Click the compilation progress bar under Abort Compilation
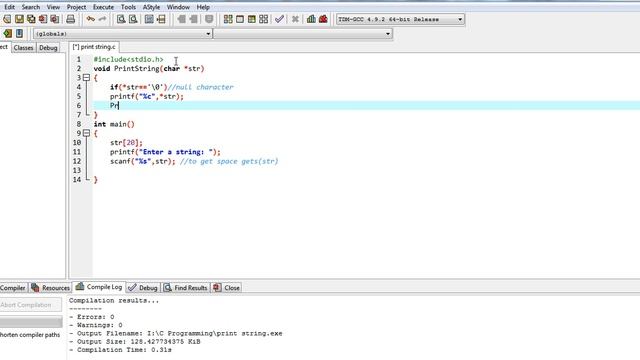The width and height of the screenshot is (640, 360). tap(31, 322)
